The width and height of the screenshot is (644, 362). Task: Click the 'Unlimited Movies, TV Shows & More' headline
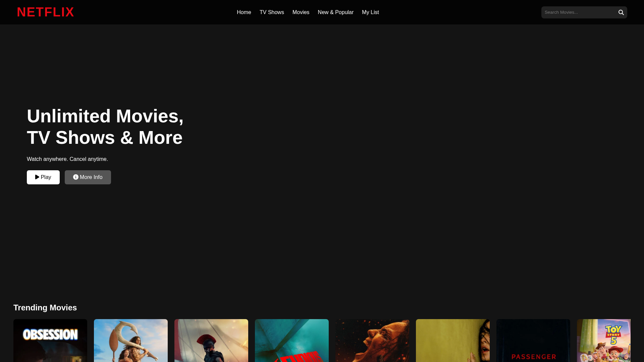click(x=105, y=127)
